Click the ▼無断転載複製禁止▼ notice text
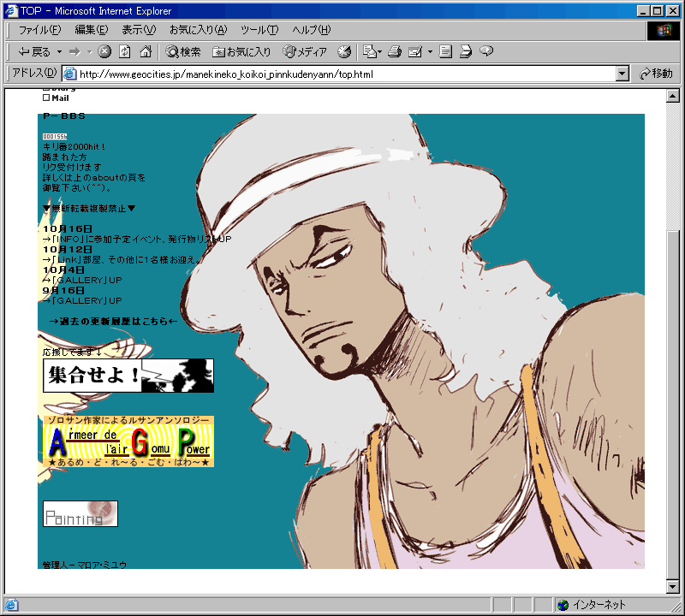685x616 pixels. (89, 209)
